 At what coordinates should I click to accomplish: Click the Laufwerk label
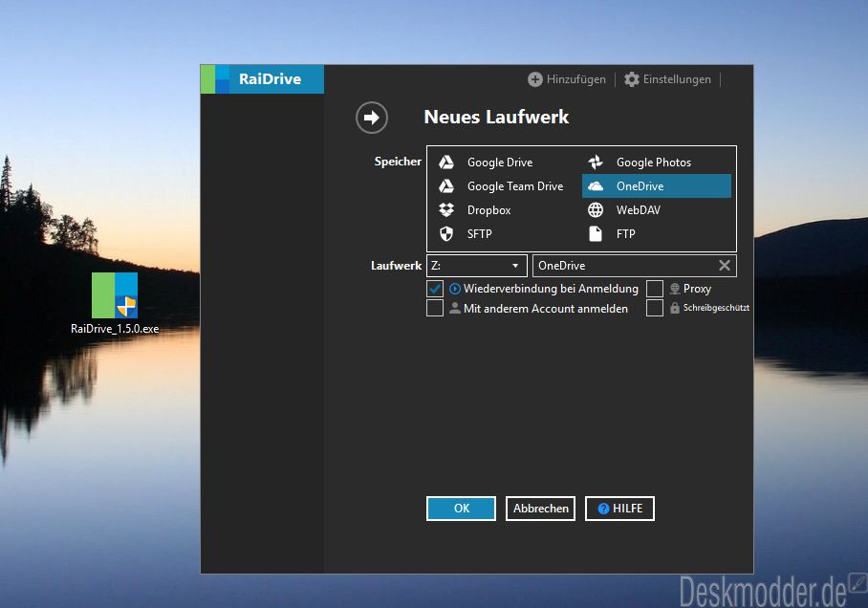(x=396, y=266)
